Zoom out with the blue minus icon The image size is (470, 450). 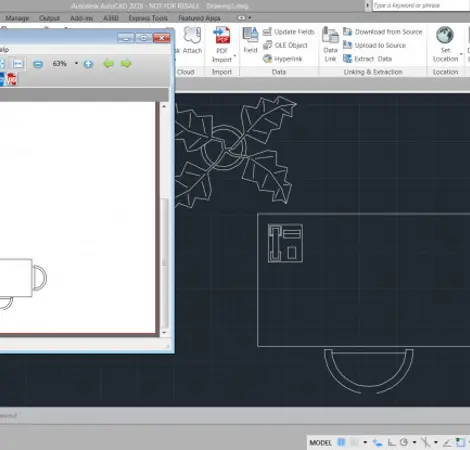pos(38,64)
